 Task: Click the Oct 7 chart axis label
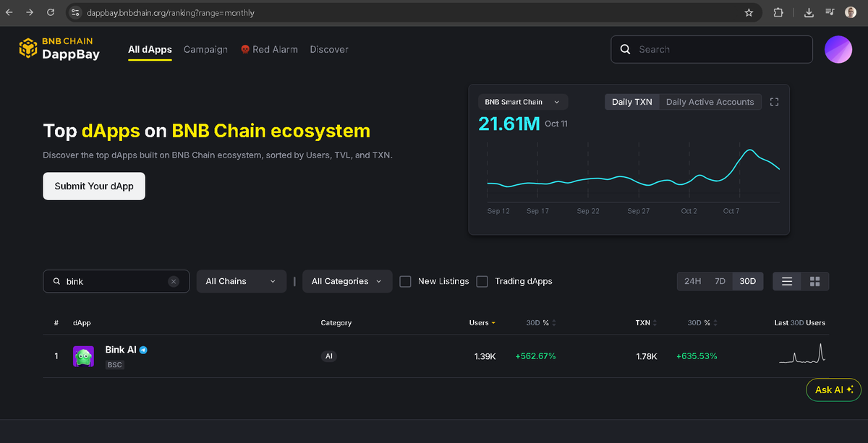pyautogui.click(x=731, y=211)
